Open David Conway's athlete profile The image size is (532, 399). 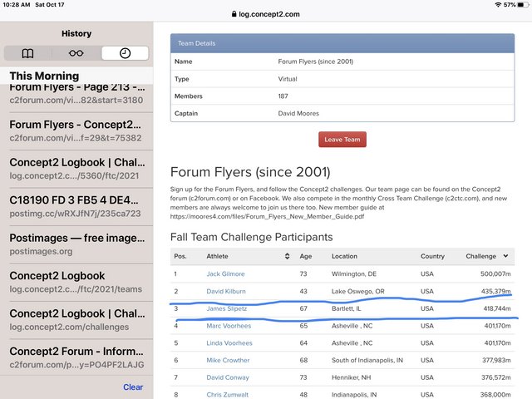(228, 377)
